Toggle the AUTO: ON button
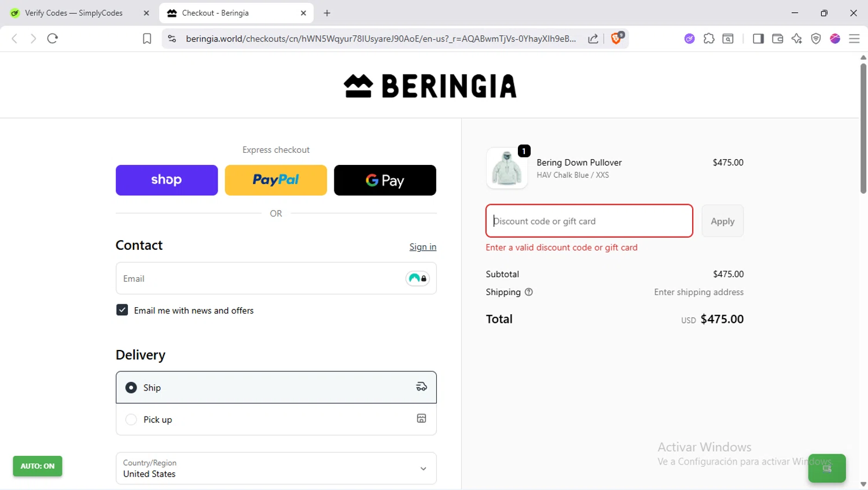Viewport: 868px width, 490px height. (38, 466)
